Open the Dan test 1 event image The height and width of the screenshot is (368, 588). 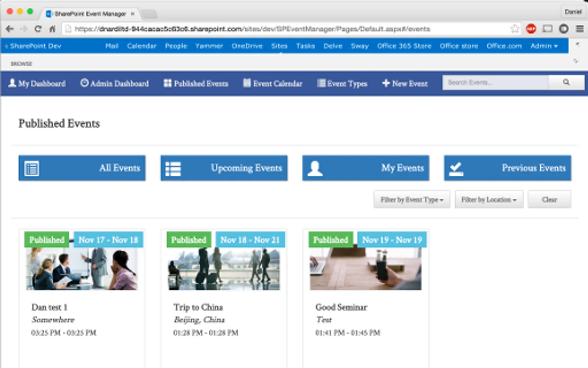click(82, 269)
